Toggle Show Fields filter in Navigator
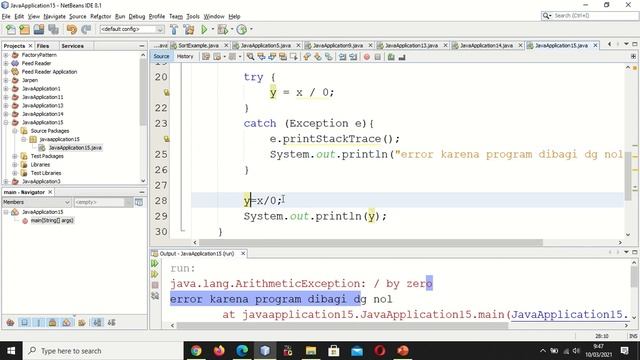The width and height of the screenshot is (640, 360). 24,323
